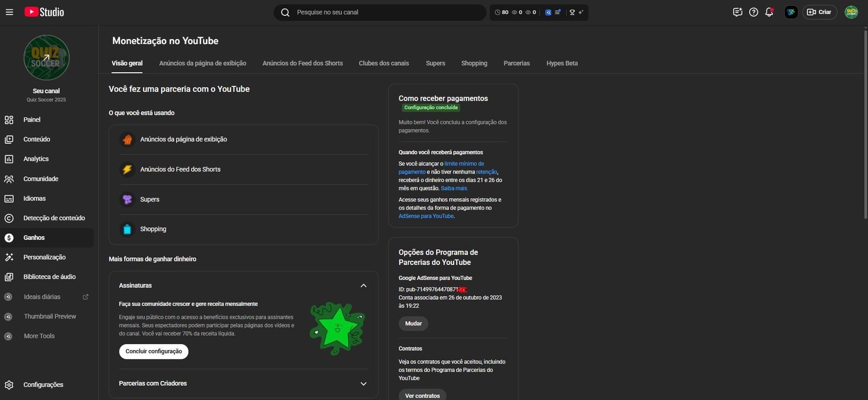The width and height of the screenshot is (868, 400).
Task: Click the page vertical scrollbar
Action: tap(865, 125)
